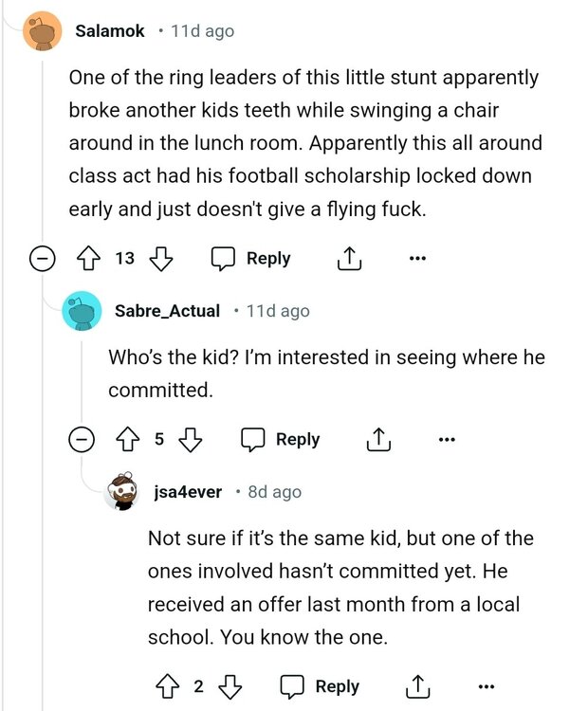Collapse Sabre_Actual's reply thread

[83, 440]
